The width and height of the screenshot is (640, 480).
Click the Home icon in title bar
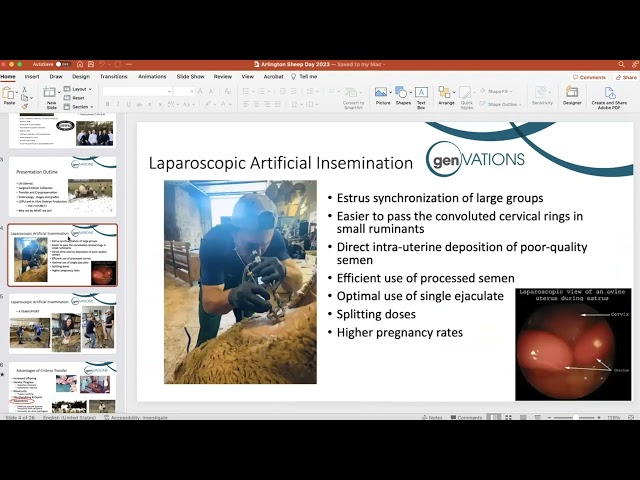click(80, 64)
